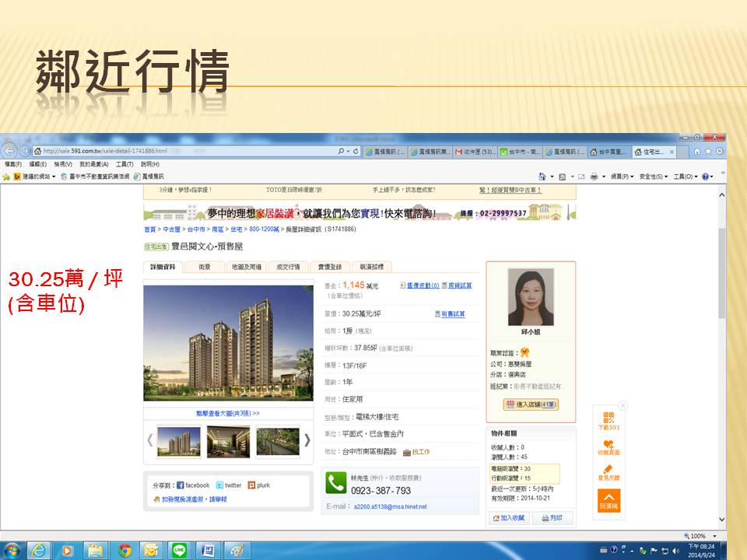
Task: Open the 實價幫訊 favorites bar link
Action: 149,177
